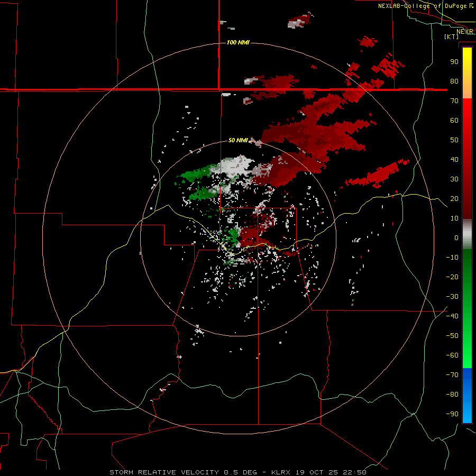
Task: Click the 100 NMI range ring label
Action: pos(238,42)
